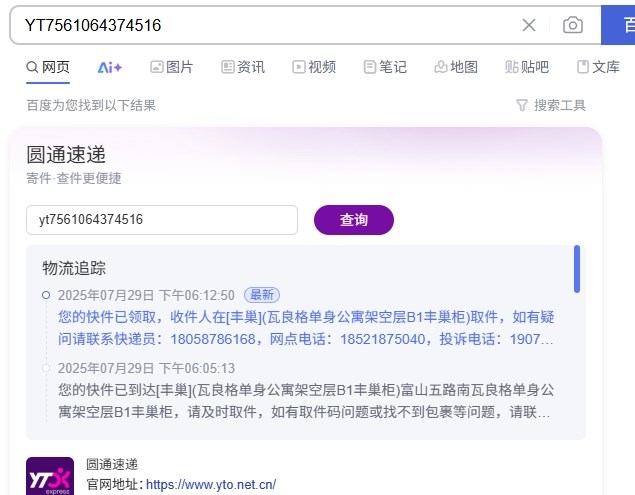This screenshot has height=495, width=635.
Task: Click the tracking number field with yt7561064374516
Action: pyautogui.click(x=162, y=220)
